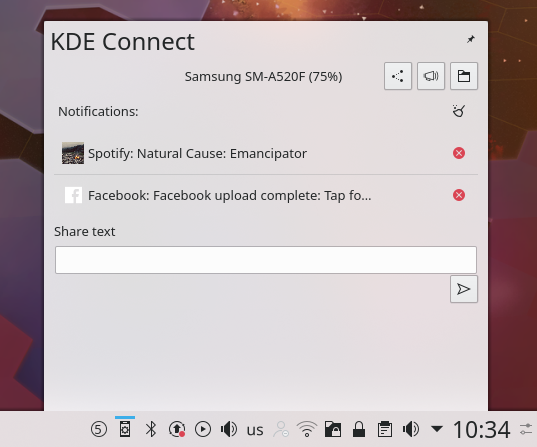The width and height of the screenshot is (537, 447).
Task: Click the 10:34 digital clock
Action: (x=482, y=430)
